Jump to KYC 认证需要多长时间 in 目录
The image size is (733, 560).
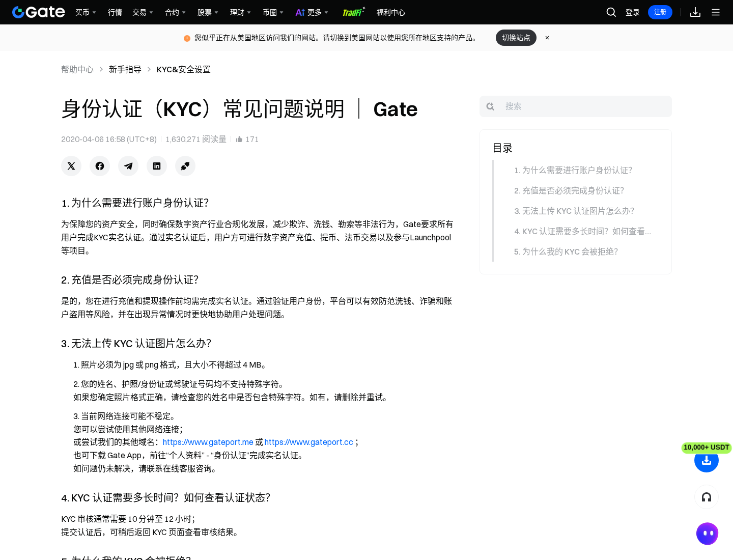tap(583, 231)
